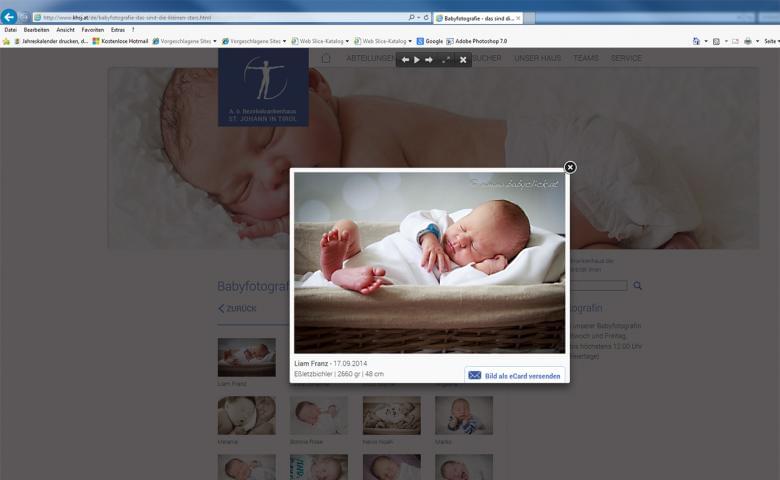The width and height of the screenshot is (780, 480).
Task: Toggle fullscreen size in the lightbox toolbar
Action: [446, 60]
